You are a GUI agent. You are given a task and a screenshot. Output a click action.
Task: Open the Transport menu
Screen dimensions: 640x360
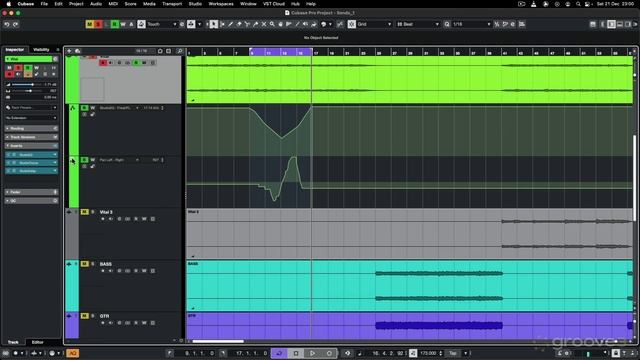point(172,4)
